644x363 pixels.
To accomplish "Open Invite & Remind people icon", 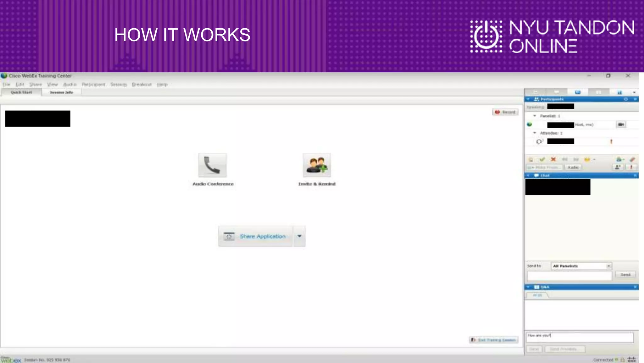I will (x=317, y=165).
